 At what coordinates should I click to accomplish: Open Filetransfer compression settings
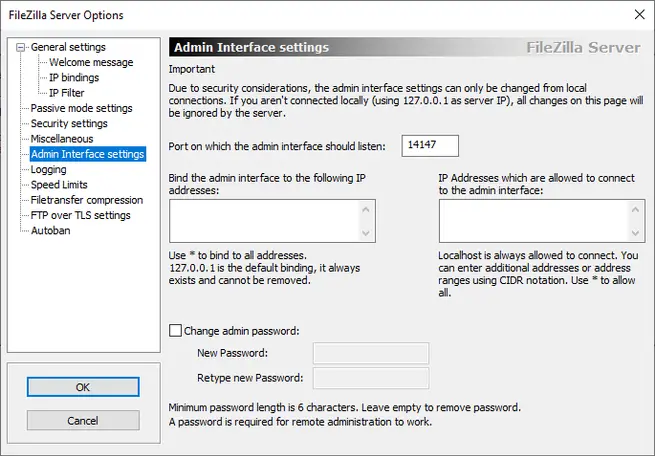(x=87, y=200)
